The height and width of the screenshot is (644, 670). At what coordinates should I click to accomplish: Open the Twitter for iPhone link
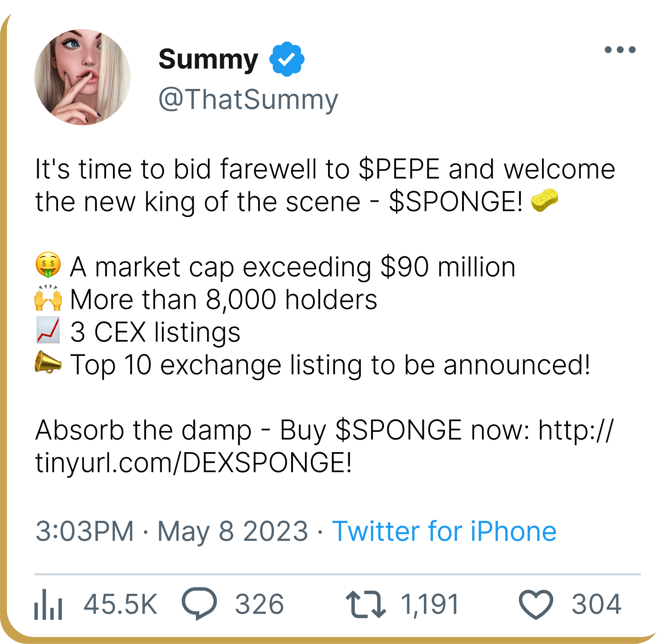444,531
